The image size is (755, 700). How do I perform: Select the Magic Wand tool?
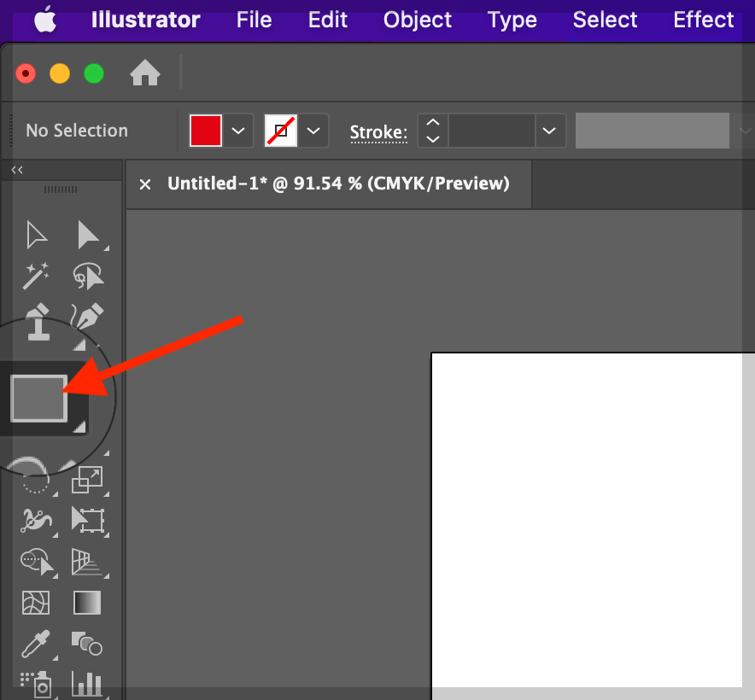[x=36, y=276]
